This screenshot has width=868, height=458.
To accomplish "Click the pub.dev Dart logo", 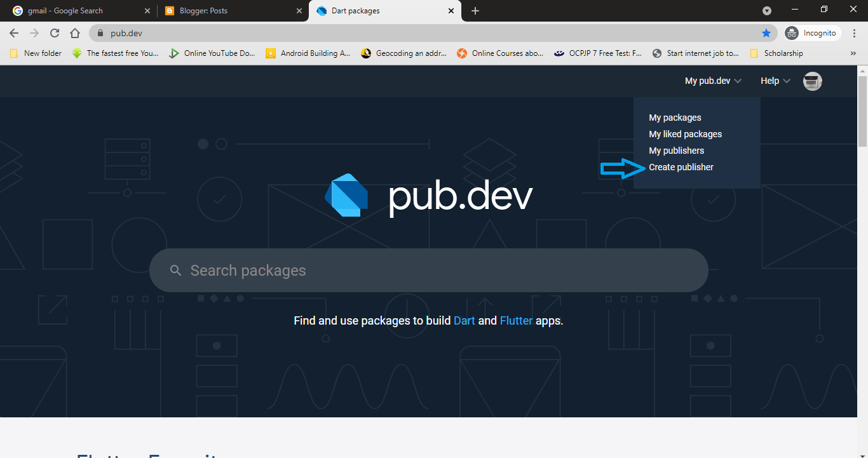I will click(348, 196).
